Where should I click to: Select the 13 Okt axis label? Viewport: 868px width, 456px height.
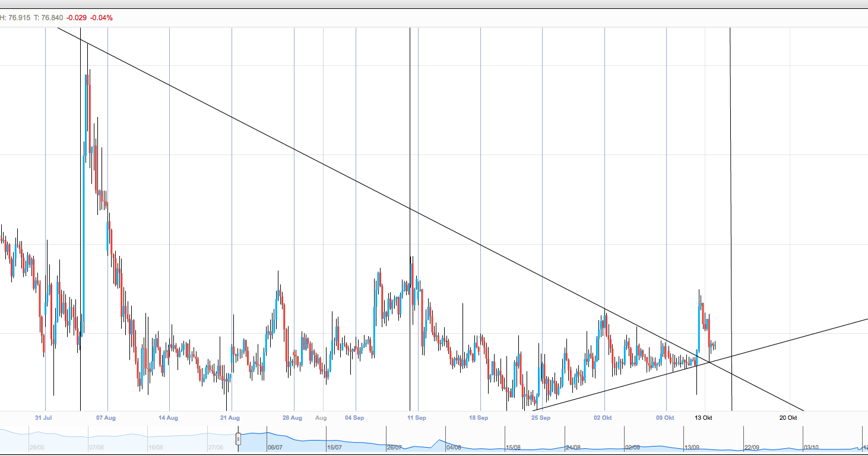(703, 417)
